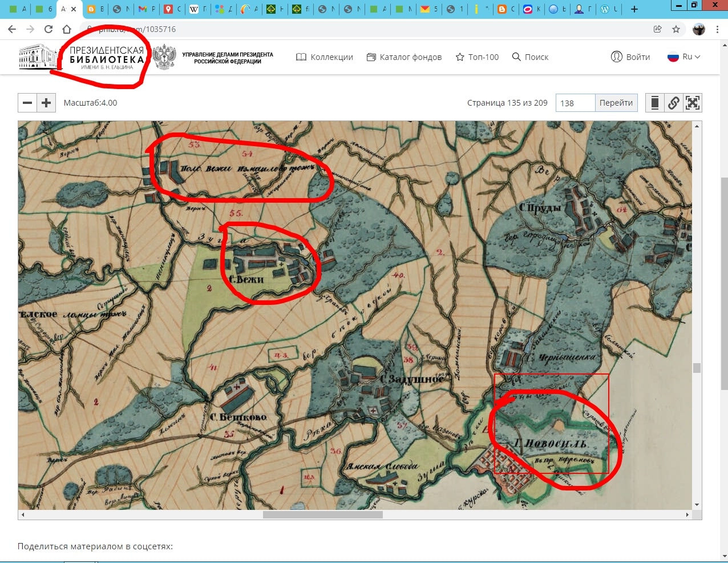The width and height of the screenshot is (728, 563).
Task: Click the С. Задушное label on map
Action: point(411,379)
